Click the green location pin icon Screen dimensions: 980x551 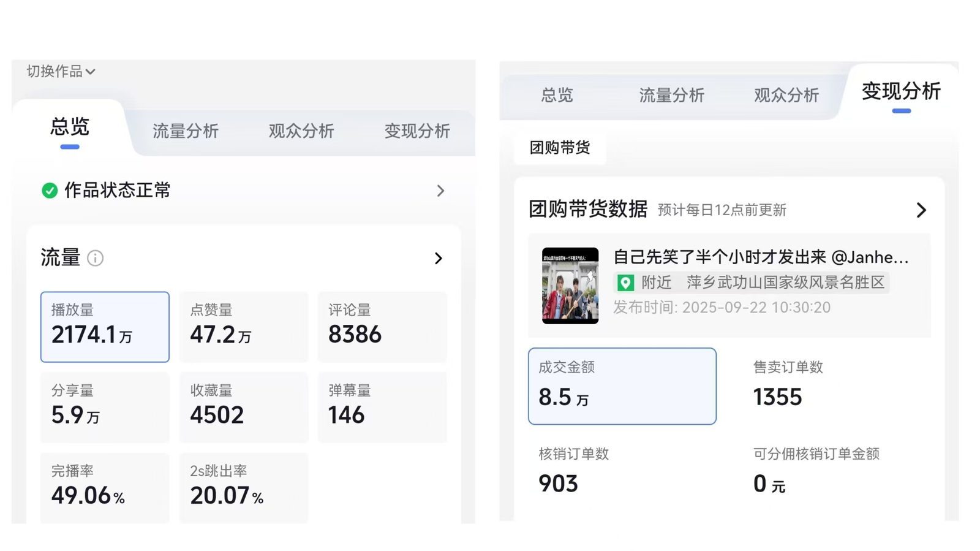tap(625, 283)
